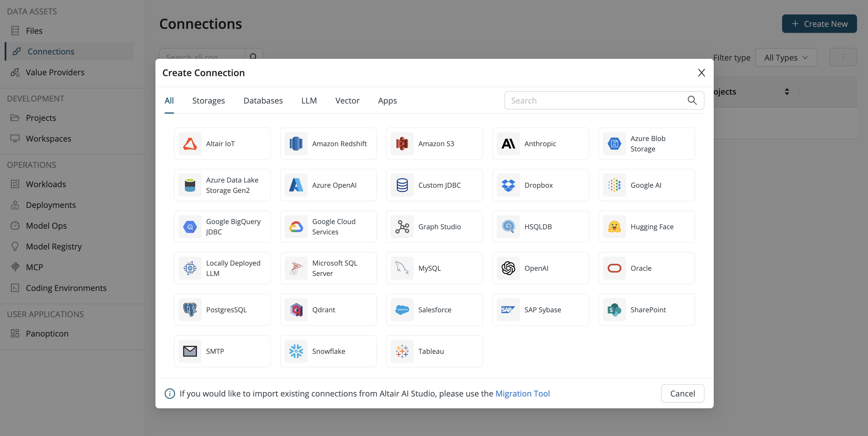Select the Locally Deployed LLM chip icon

190,268
